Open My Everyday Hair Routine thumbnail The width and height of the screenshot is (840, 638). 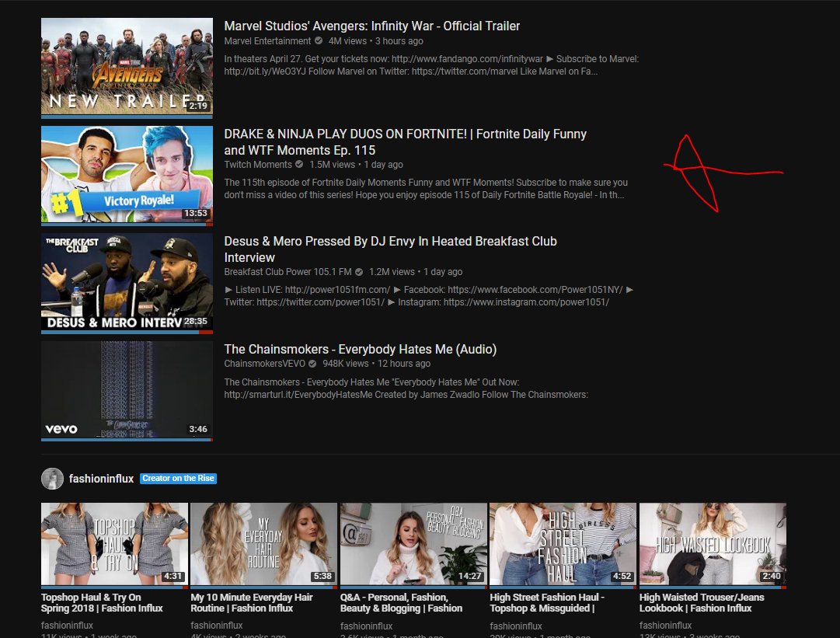coord(263,544)
